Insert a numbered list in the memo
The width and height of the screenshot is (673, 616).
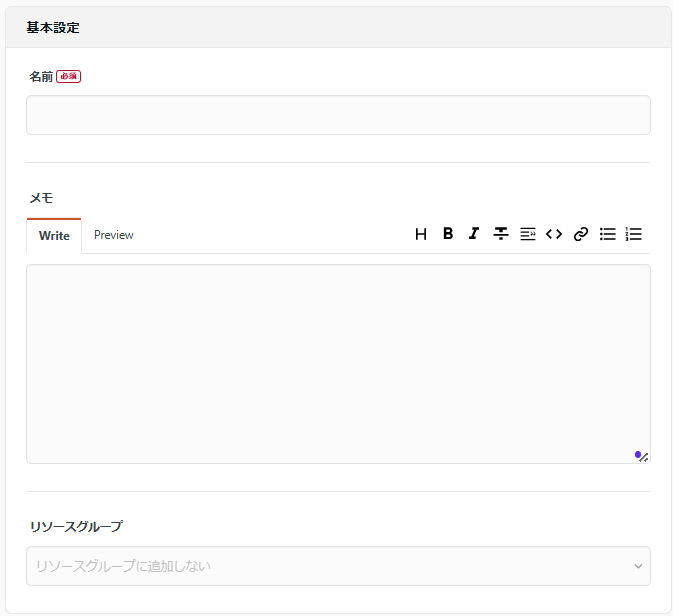coord(634,234)
